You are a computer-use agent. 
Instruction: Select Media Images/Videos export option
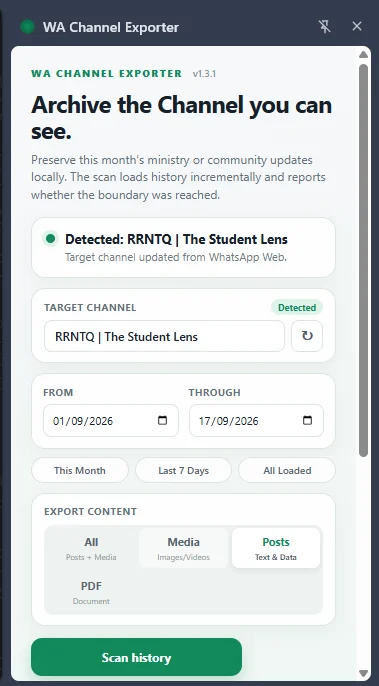183,548
